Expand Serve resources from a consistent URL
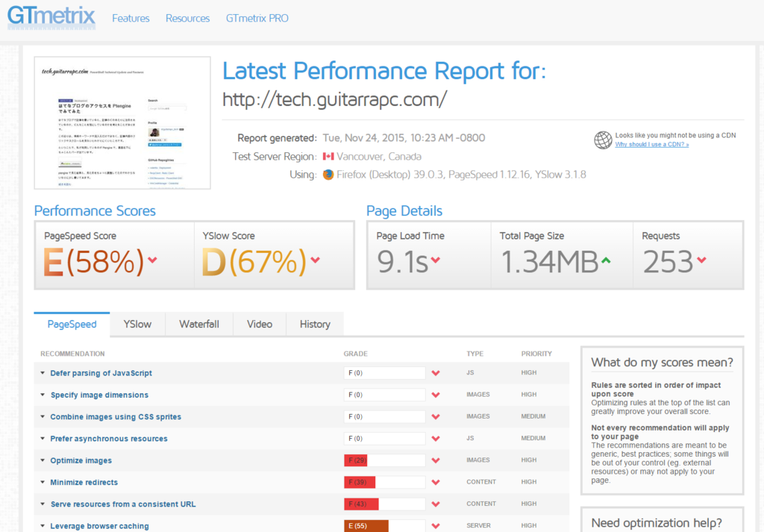764x532 pixels. [x=43, y=504]
